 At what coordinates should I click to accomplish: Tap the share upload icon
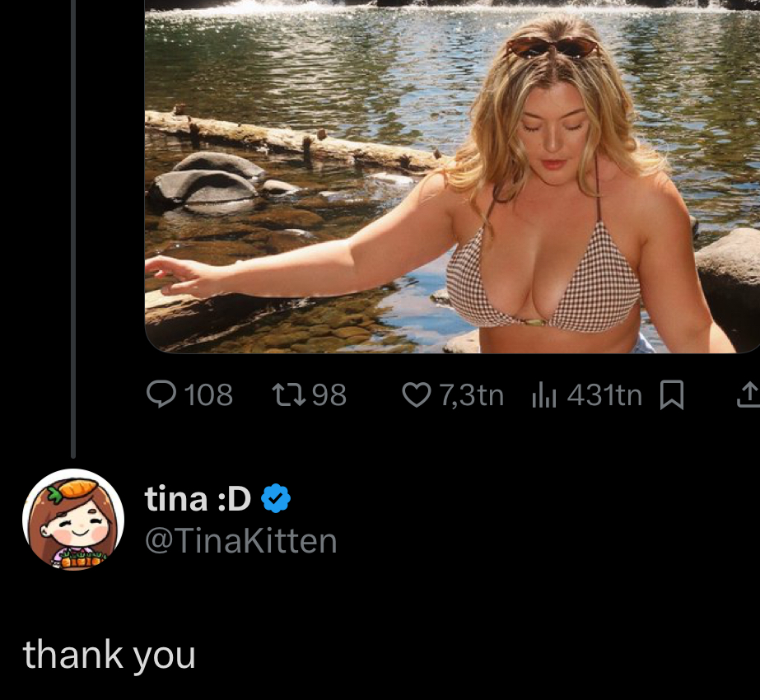click(x=746, y=396)
